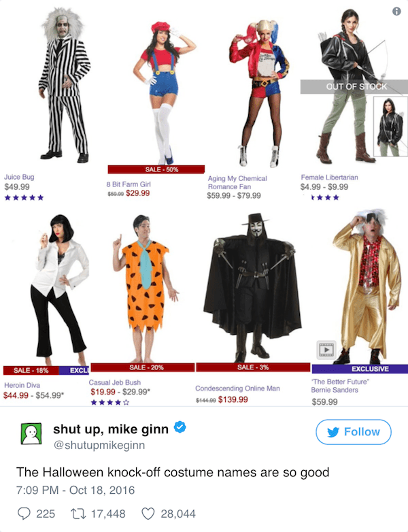Like the tweet with the heart icon
408x532 pixels.
click(x=148, y=514)
